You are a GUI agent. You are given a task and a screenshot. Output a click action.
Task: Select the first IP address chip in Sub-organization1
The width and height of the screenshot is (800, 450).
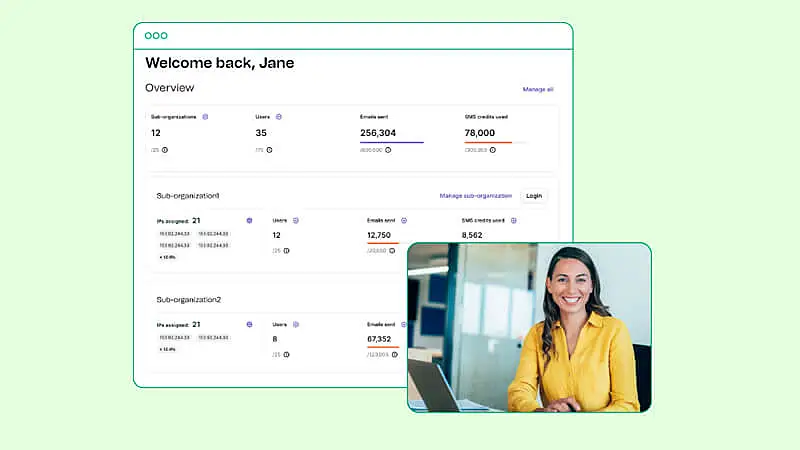coord(173,234)
